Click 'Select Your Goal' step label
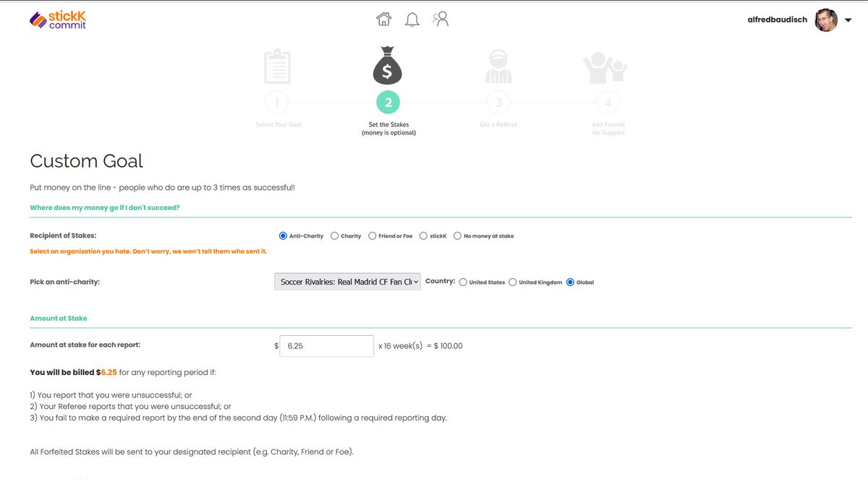Viewport: 868px width, 480px height. pyautogui.click(x=278, y=125)
